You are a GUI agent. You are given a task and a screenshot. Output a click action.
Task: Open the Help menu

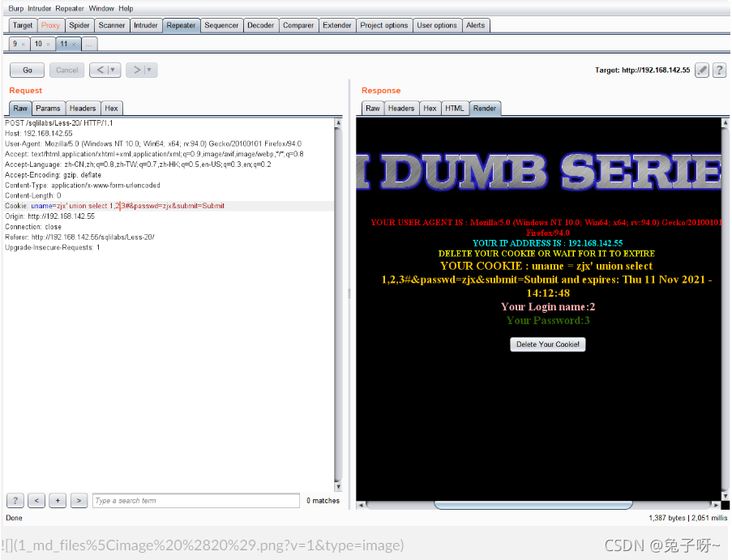click(x=126, y=8)
